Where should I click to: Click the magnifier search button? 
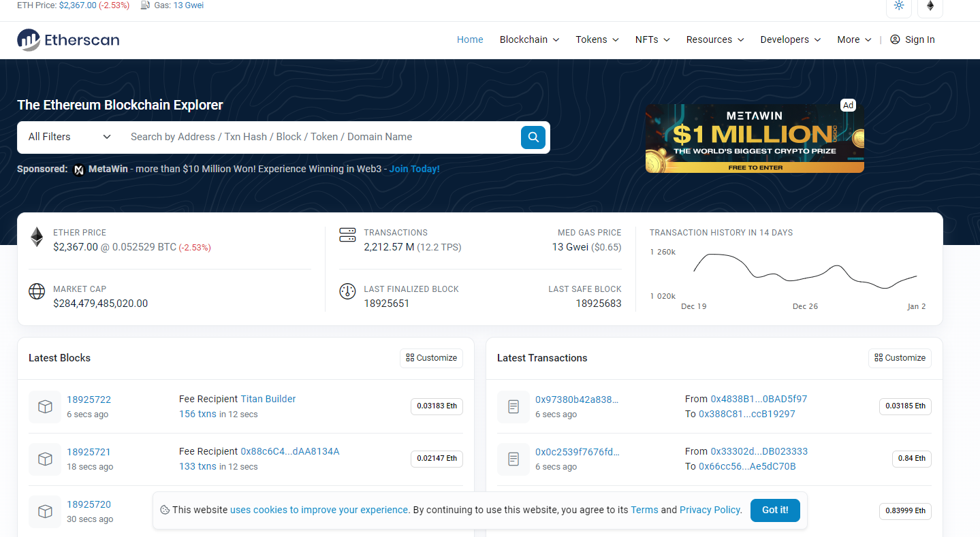[x=533, y=137]
